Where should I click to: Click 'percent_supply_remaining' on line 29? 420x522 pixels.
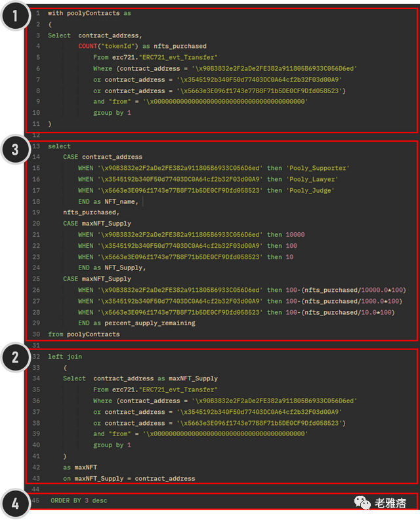(150, 323)
